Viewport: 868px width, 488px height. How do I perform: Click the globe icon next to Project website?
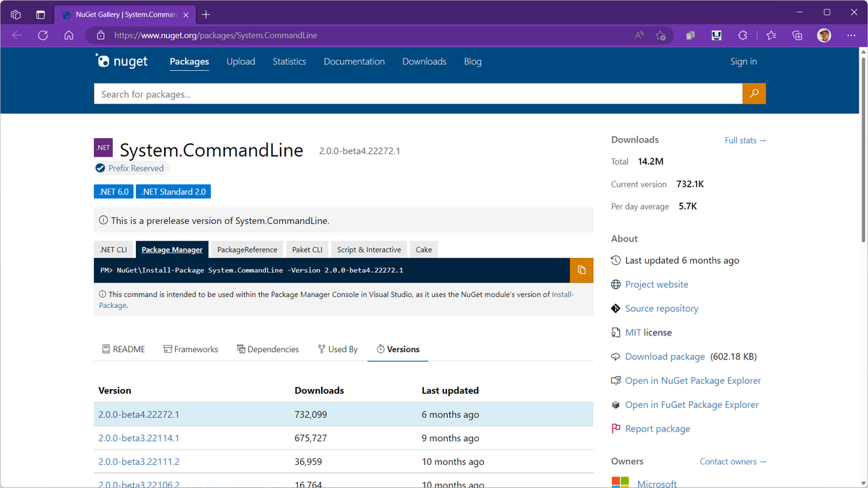[x=616, y=284]
